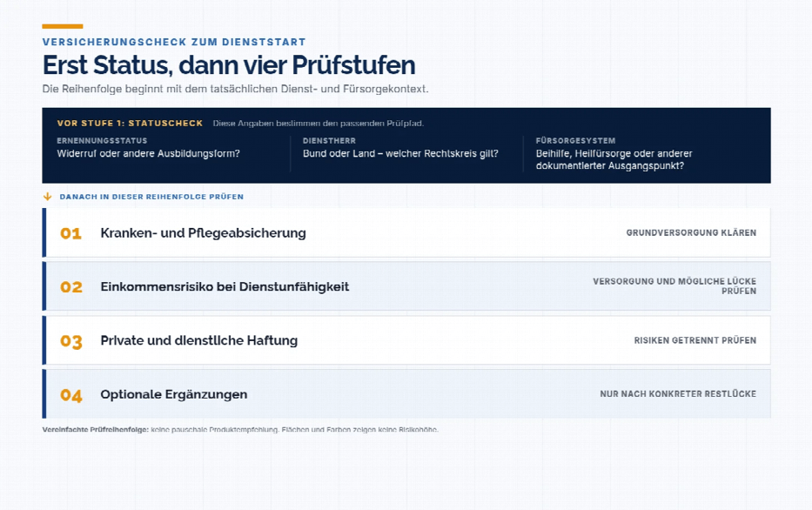The image size is (812, 510).
Task: Select 'Einkommensrisiko bei Dienstunfähigkeit'
Action: point(225,286)
